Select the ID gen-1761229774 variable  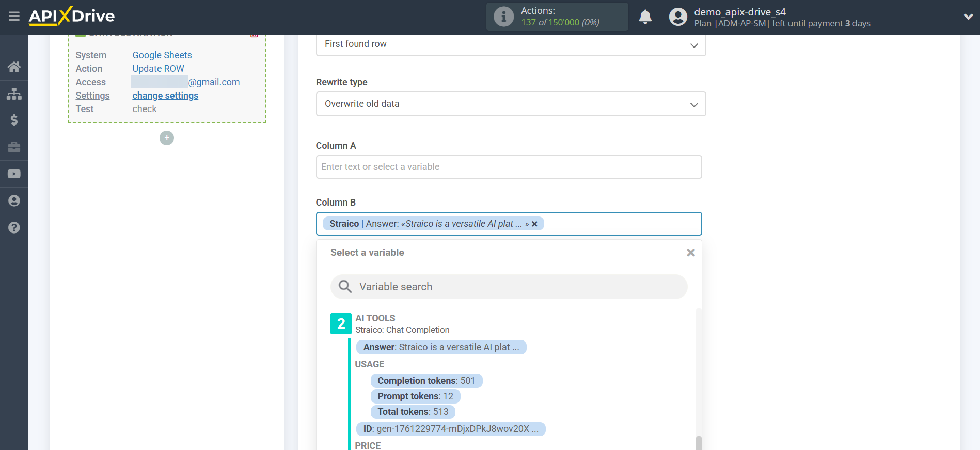(x=451, y=429)
